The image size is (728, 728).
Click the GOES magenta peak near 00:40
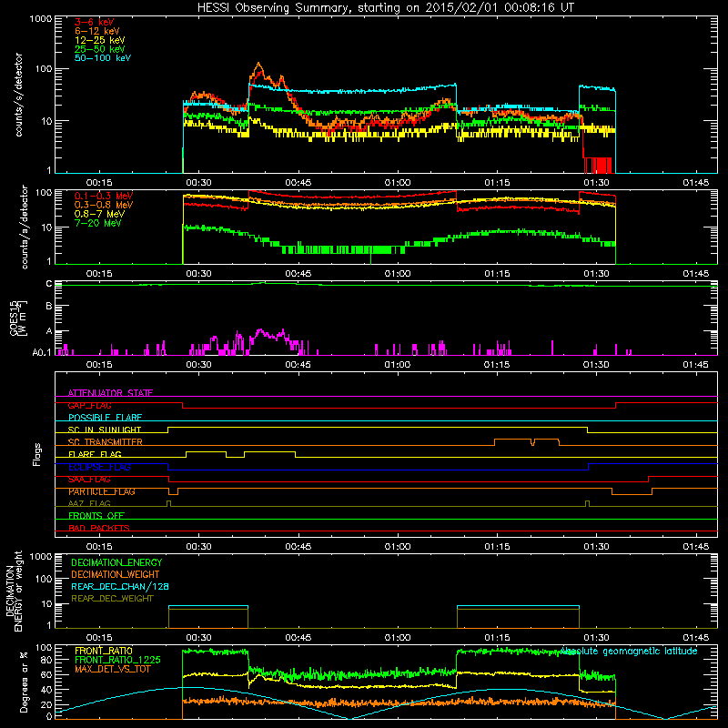click(x=260, y=331)
